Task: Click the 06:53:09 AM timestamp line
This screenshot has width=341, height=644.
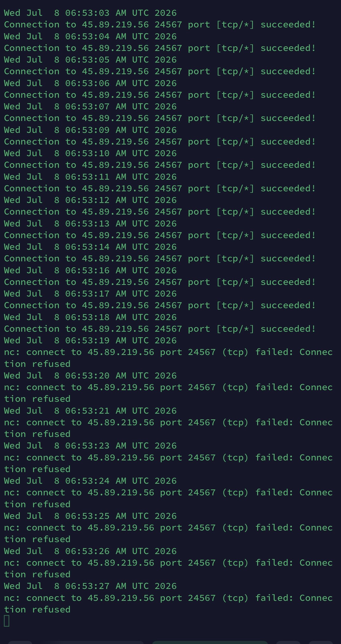Action: [90, 130]
